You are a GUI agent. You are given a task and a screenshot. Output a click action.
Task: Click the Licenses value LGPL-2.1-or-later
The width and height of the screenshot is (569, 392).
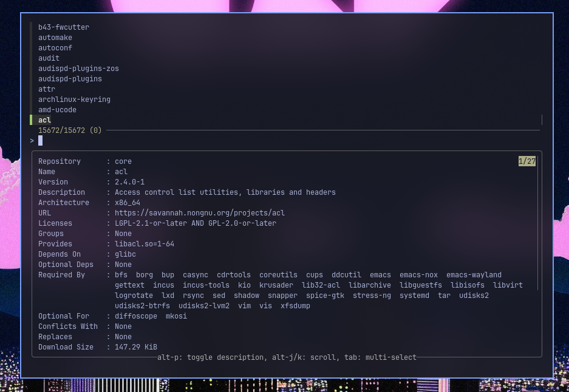tap(151, 223)
